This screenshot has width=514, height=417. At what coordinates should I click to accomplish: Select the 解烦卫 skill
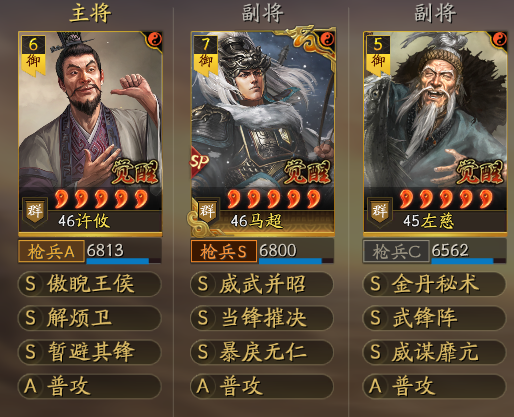tap(89, 318)
